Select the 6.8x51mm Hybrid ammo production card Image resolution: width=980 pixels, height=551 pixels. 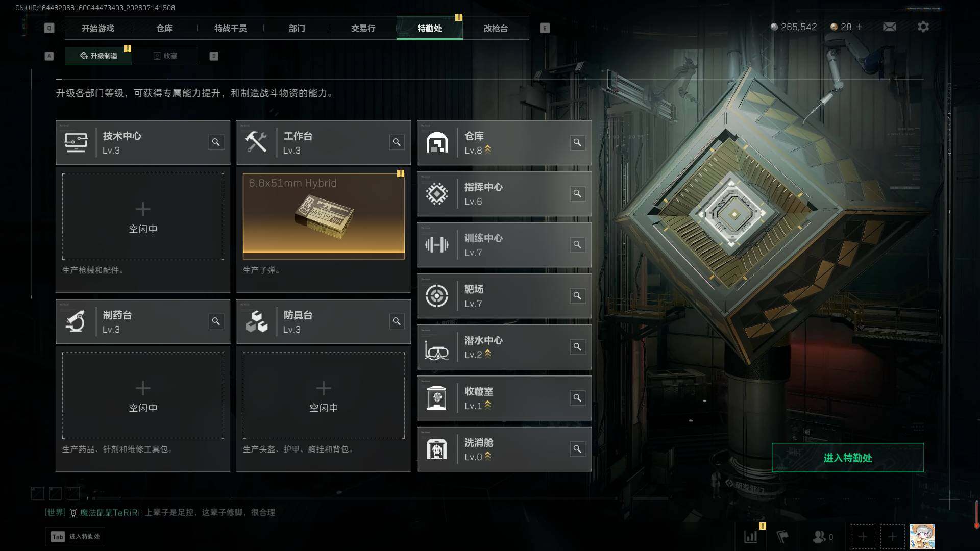[x=324, y=216]
